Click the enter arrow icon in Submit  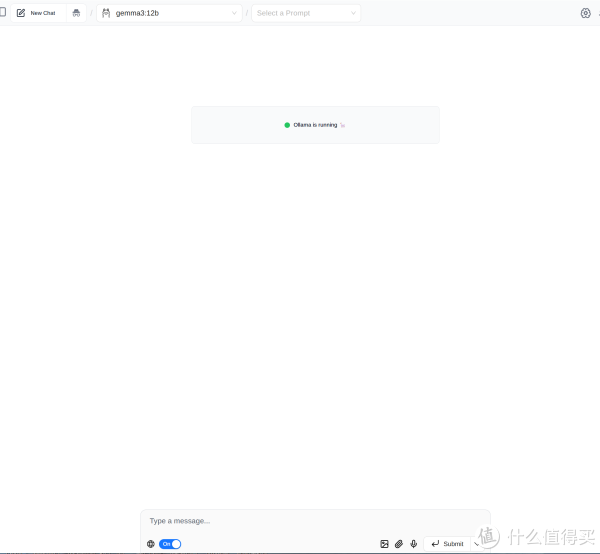click(x=435, y=544)
